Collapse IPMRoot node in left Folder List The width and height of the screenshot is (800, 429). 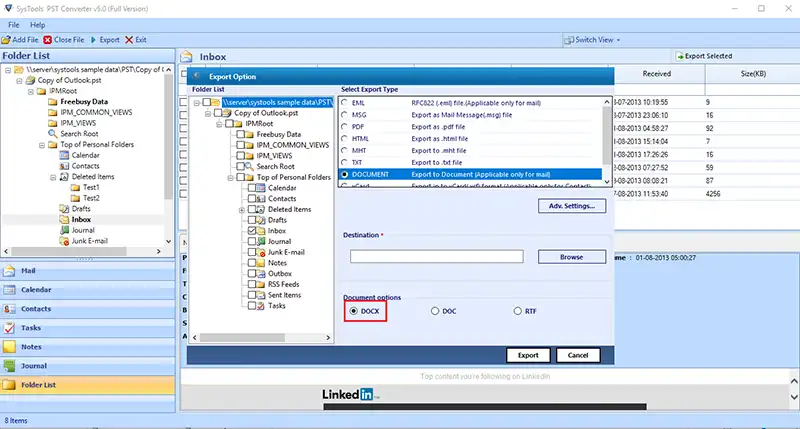tap(31, 91)
